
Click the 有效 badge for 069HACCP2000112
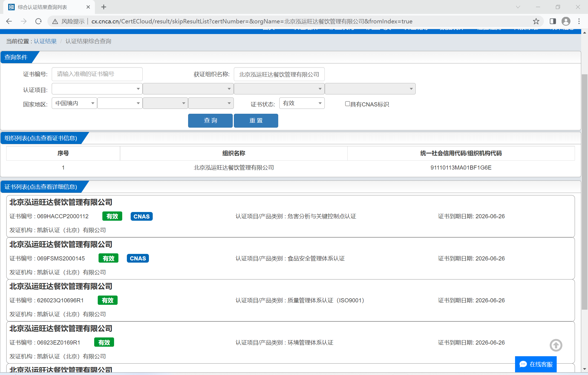tap(112, 216)
